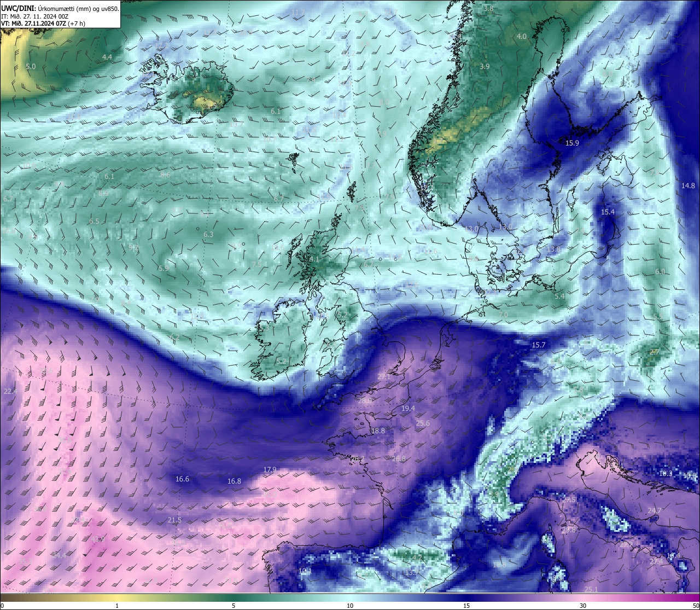Click the 18.8 value over Normandy

(x=378, y=431)
